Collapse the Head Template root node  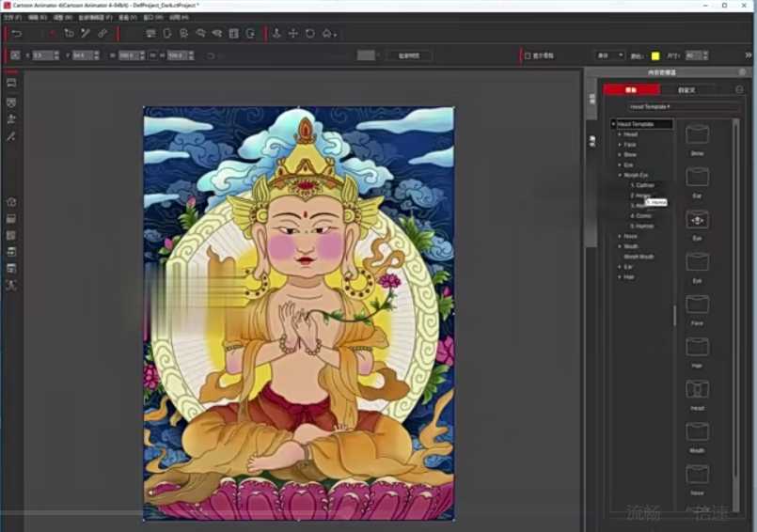click(614, 124)
